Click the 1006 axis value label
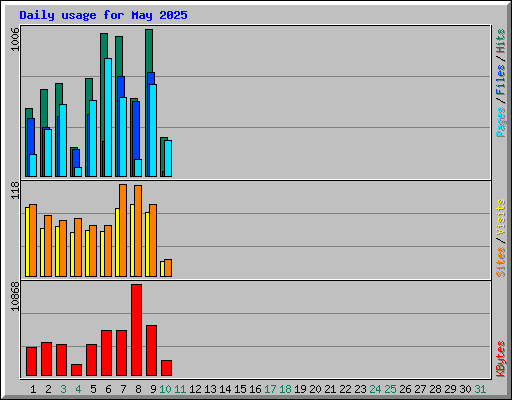Screen dimensions: 512x400 15,39
